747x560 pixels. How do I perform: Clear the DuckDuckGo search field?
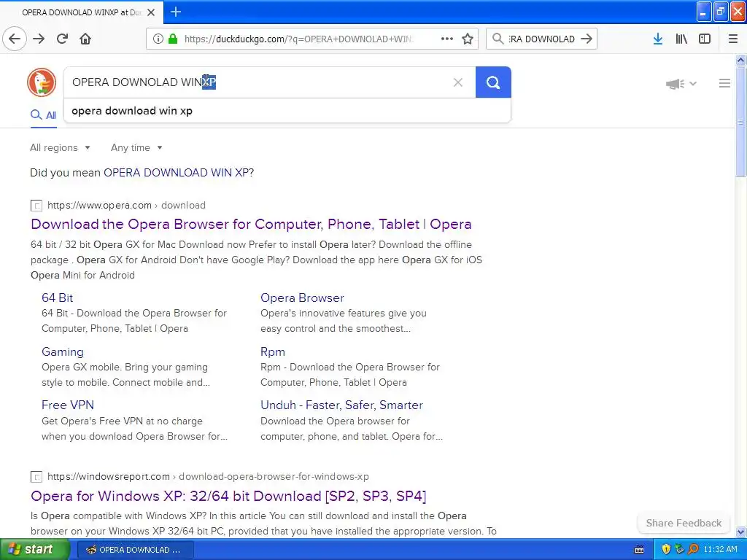tap(458, 82)
